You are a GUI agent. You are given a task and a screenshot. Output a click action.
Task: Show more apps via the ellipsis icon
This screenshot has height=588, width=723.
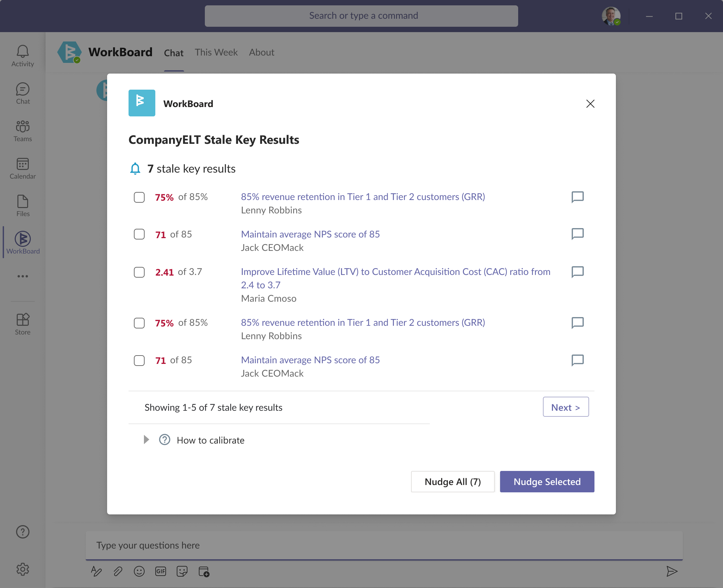coord(23,276)
